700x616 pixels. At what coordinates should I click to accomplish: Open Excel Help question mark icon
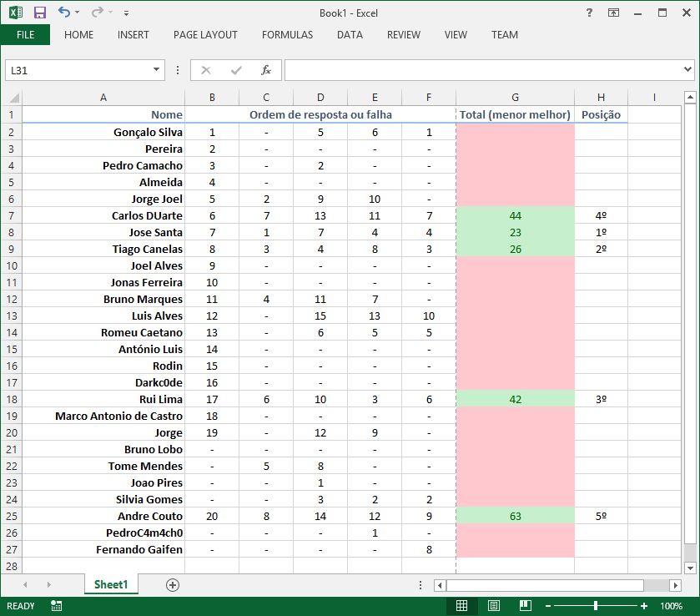point(590,13)
